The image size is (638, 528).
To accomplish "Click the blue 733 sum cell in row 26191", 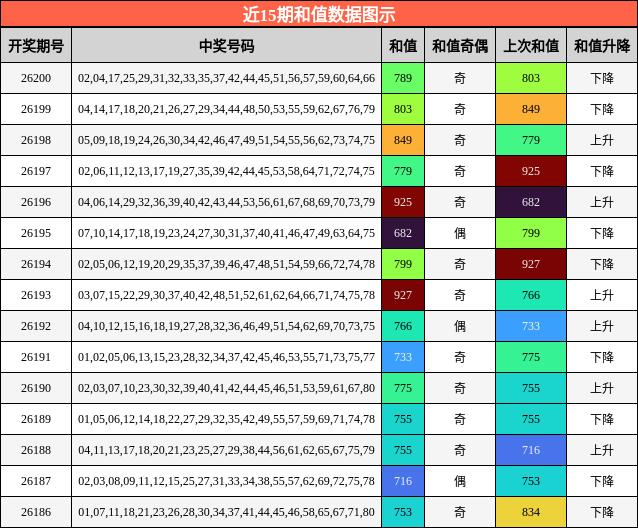I will [x=403, y=357].
